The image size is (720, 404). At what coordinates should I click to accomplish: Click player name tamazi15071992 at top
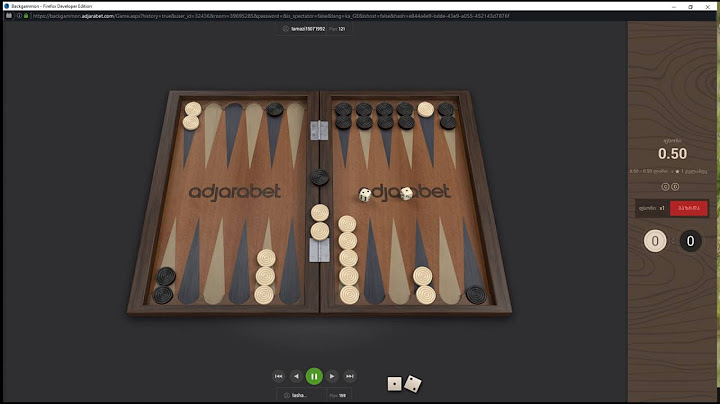[x=308, y=29]
